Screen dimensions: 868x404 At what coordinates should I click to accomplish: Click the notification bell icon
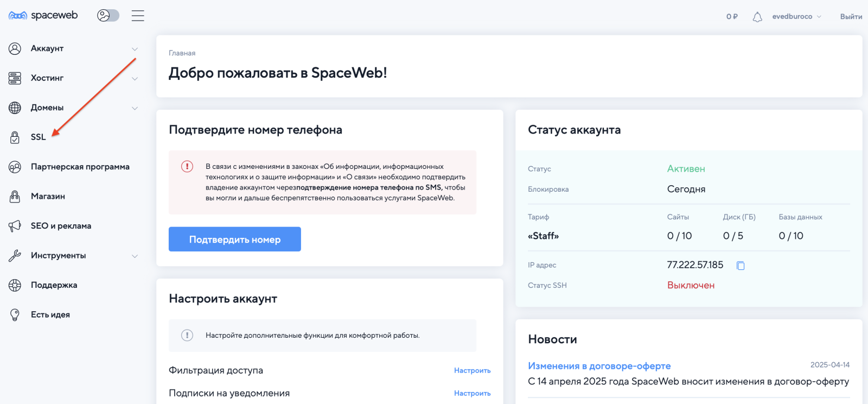point(757,17)
